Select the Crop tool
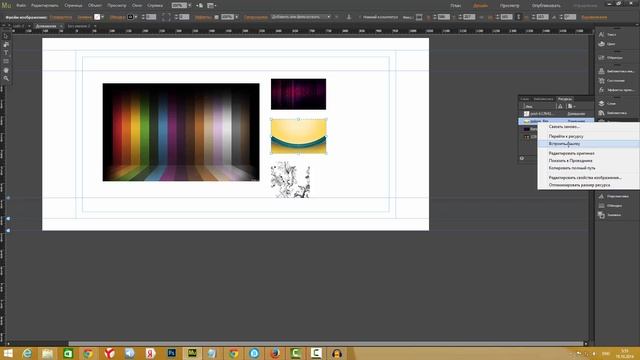 pos(6,44)
